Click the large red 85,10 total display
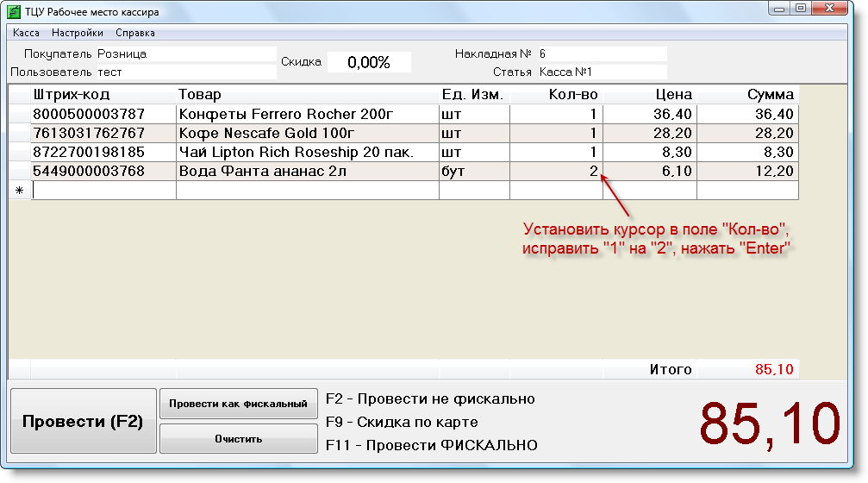The width and height of the screenshot is (868, 483). pos(770,424)
